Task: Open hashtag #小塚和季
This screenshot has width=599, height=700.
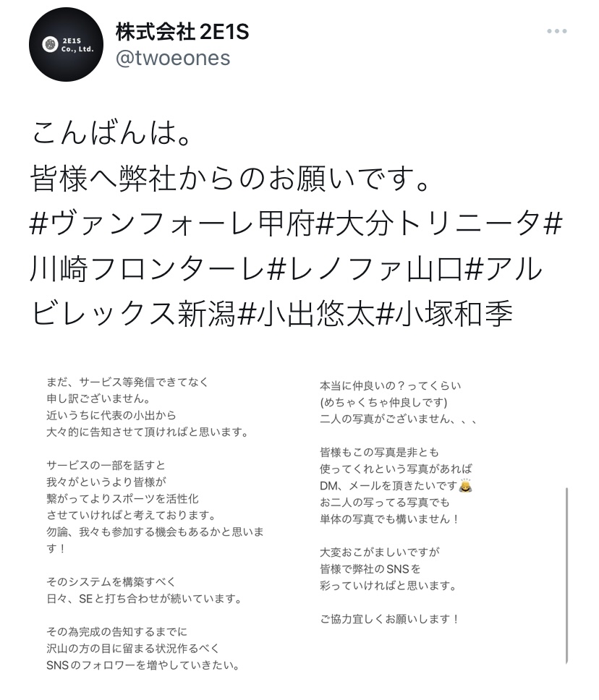Action: (444, 314)
